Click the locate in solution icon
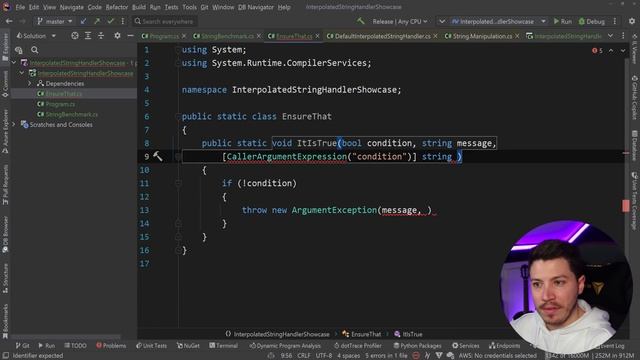 (x=75, y=36)
